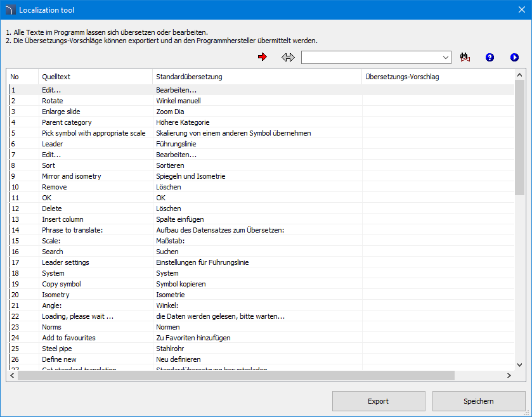Viewport: 532px width, 417px height.
Task: Click suggestion cell for Steel pipe row
Action: click(x=438, y=349)
